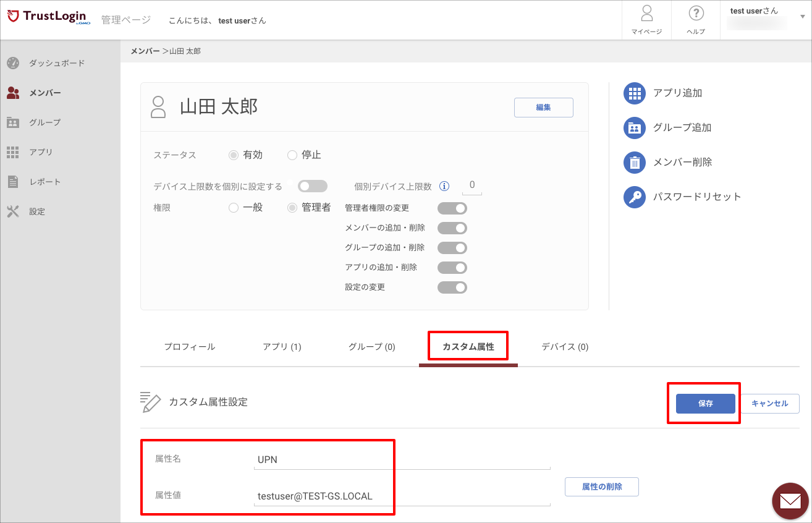Toggle デバイス上限数を個別に設定する switch
The width and height of the screenshot is (812, 523).
tap(313, 186)
